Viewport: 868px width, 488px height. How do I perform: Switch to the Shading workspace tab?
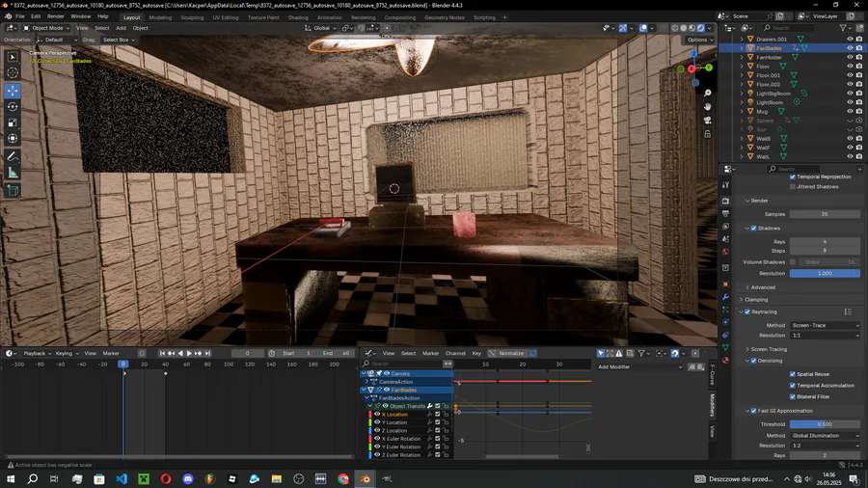[x=298, y=17]
